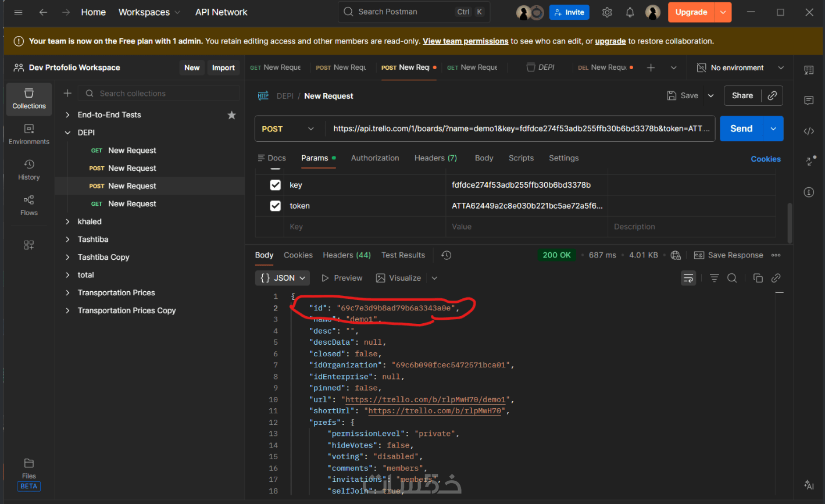
Task: Uncheck the key parameter checkbox
Action: 276,185
